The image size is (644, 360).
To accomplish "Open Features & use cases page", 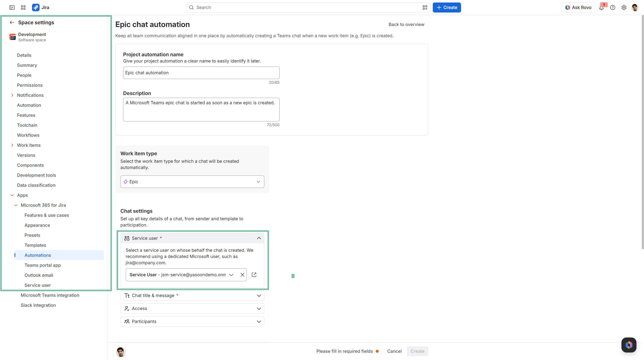I will (47, 215).
